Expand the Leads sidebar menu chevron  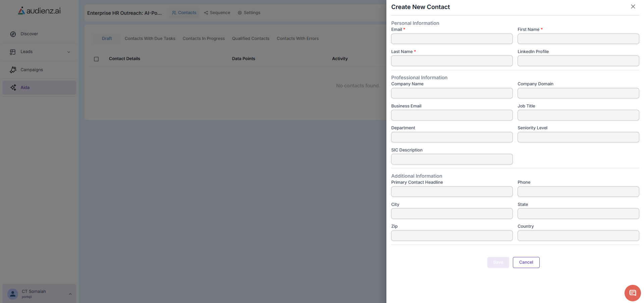click(69, 52)
